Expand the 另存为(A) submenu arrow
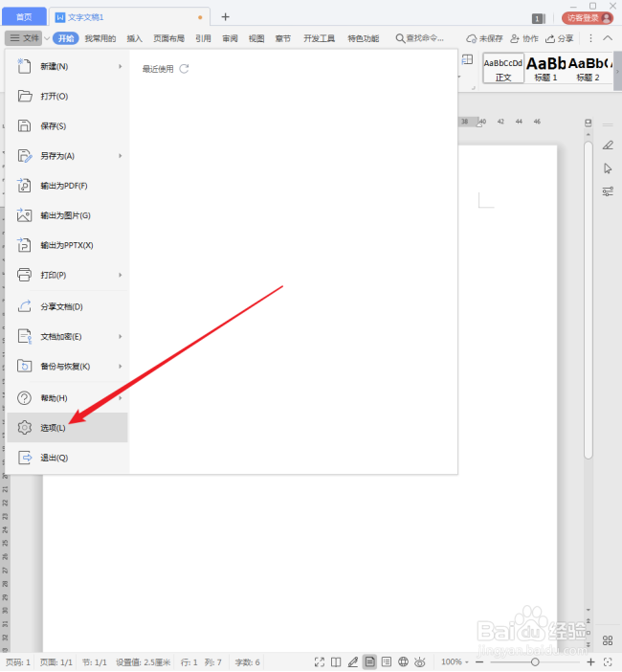The height and width of the screenshot is (672, 622). 121,156
